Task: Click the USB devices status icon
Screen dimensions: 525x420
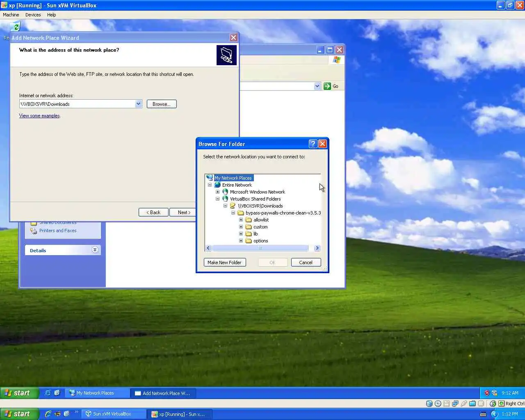Action: coord(464,404)
